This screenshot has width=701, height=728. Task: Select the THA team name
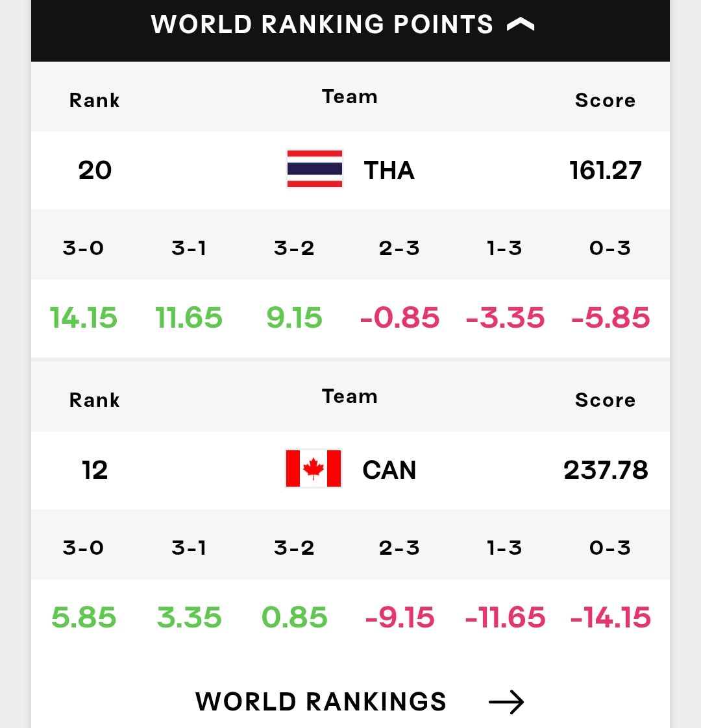(x=389, y=171)
